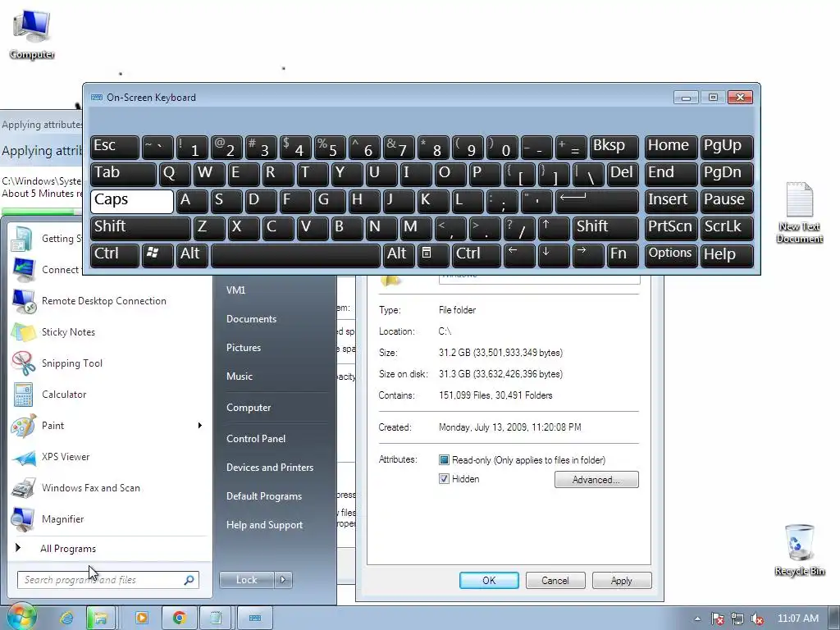
Task: Open the network tray icon
Action: 737,619
